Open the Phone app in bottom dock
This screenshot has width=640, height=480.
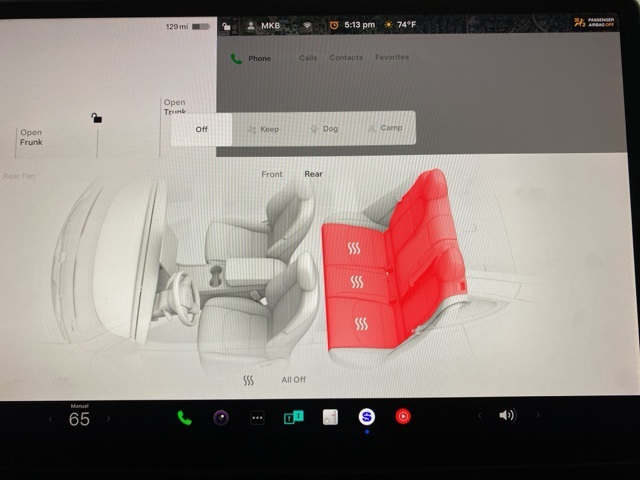(184, 417)
